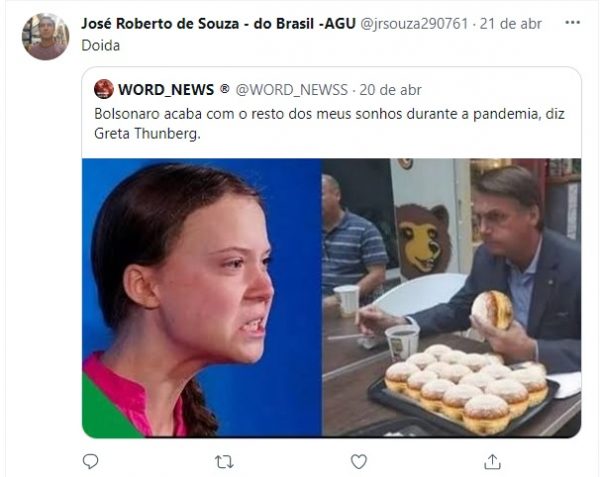
Task: Click the "Greta Thunberg." line of quoted text
Action: (147, 133)
